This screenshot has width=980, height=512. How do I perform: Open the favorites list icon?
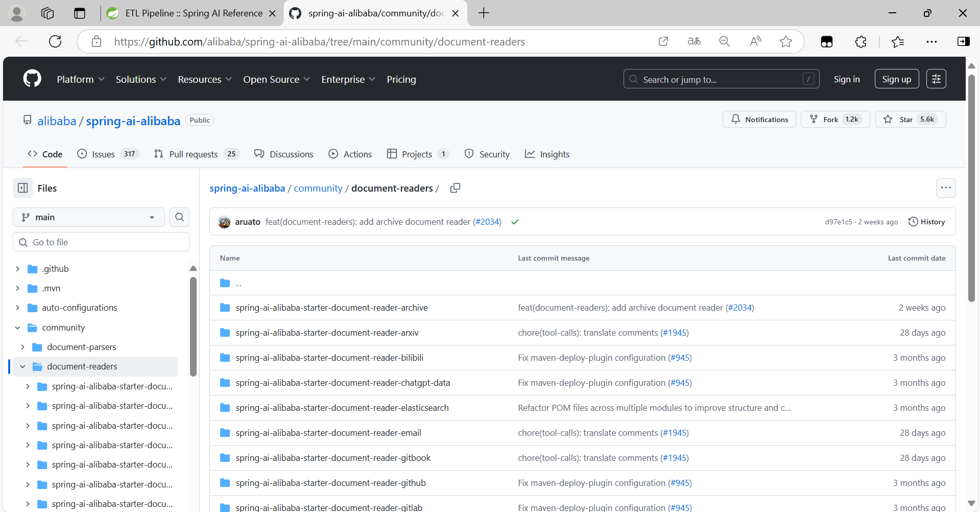pos(897,41)
